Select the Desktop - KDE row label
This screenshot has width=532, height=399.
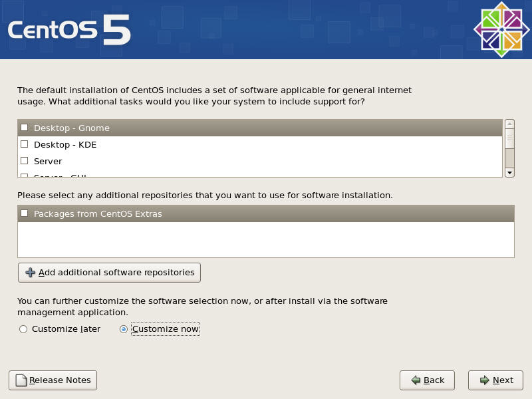point(65,145)
